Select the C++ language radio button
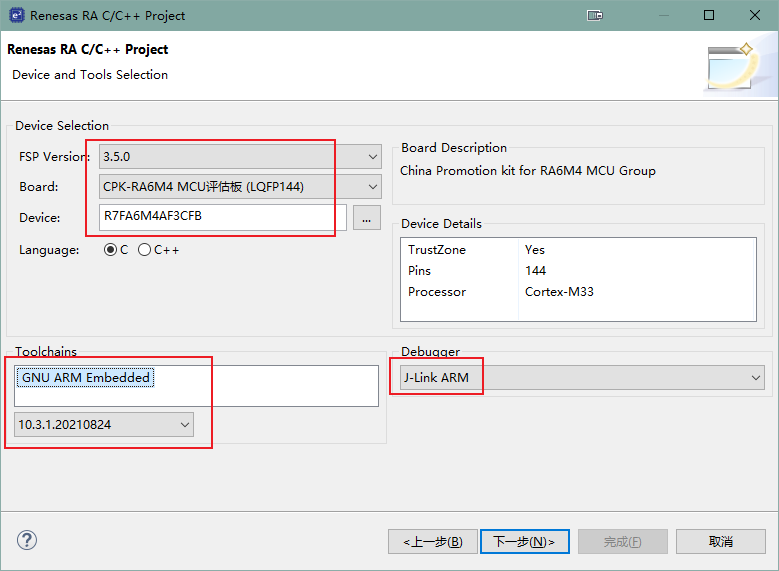Image resolution: width=779 pixels, height=571 pixels. 145,250
